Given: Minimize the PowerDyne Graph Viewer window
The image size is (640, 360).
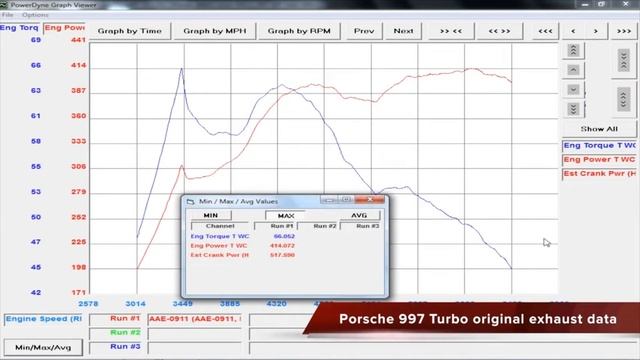Looking at the screenshot, I should coord(585,4).
